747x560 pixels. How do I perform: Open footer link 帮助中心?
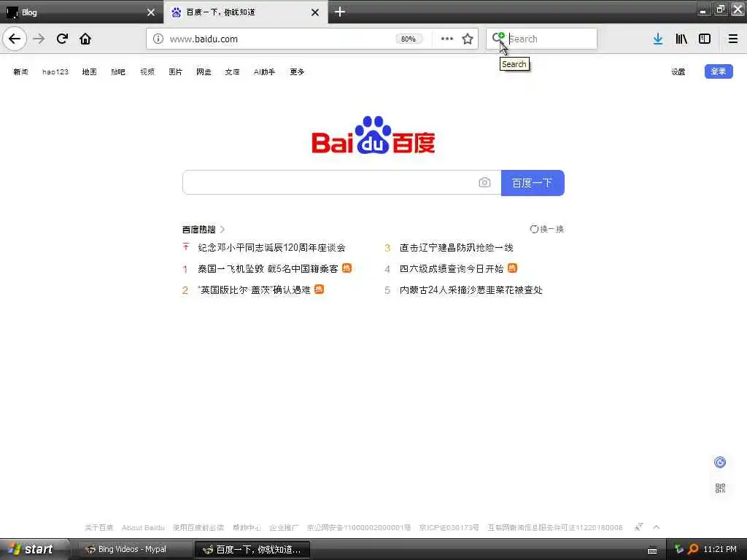pyautogui.click(x=247, y=528)
